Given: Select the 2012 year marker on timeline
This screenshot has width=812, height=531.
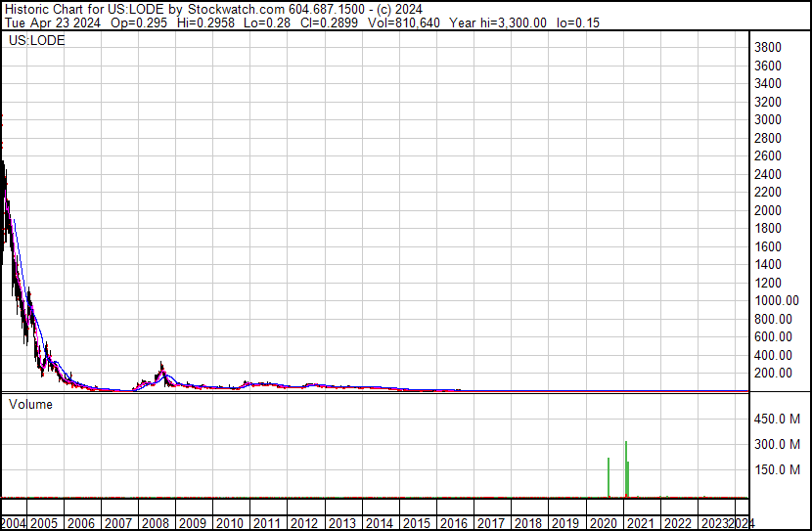Looking at the screenshot, I should 305,523.
